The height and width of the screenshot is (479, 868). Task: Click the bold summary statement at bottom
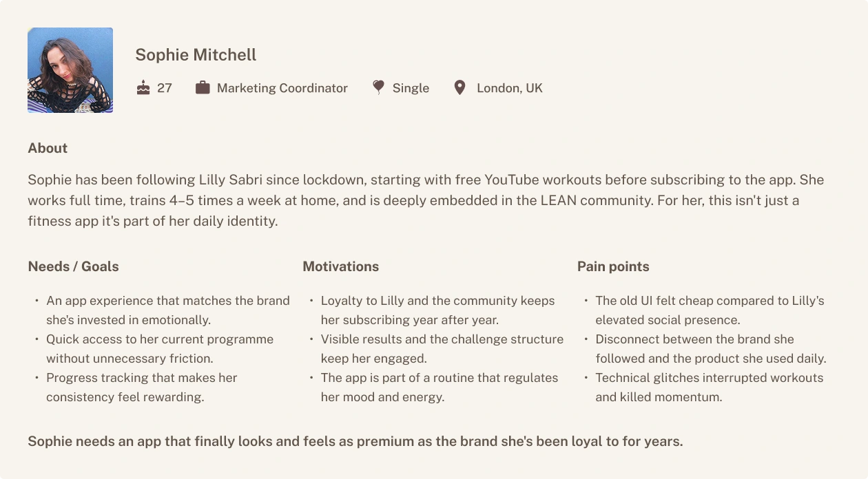click(x=355, y=442)
